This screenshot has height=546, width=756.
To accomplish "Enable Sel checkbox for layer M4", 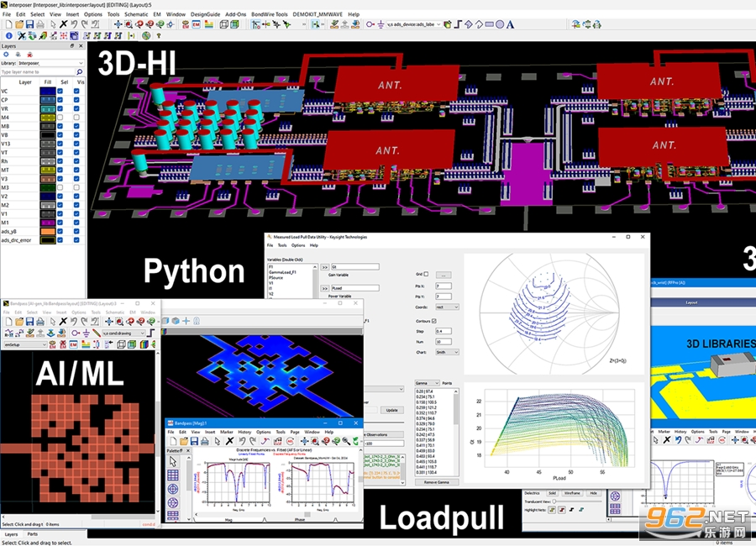I will pyautogui.click(x=60, y=118).
